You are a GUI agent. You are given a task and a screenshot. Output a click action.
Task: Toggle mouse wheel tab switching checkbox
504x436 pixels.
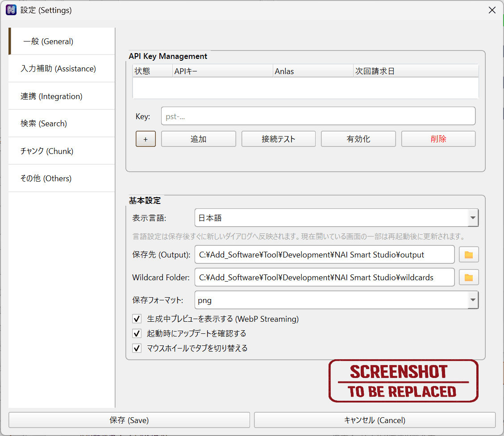click(137, 348)
